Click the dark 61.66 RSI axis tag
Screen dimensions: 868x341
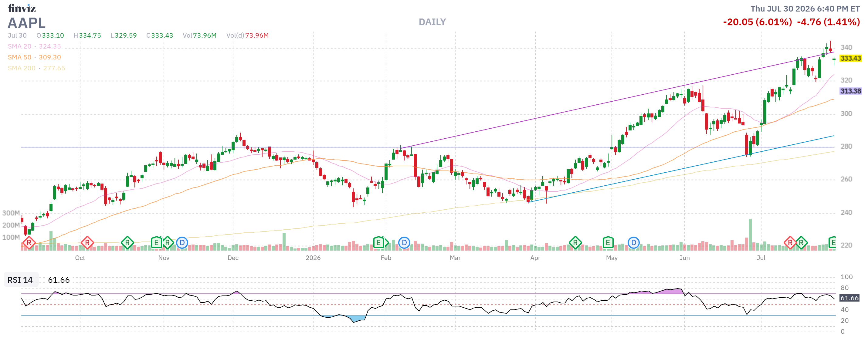849,298
